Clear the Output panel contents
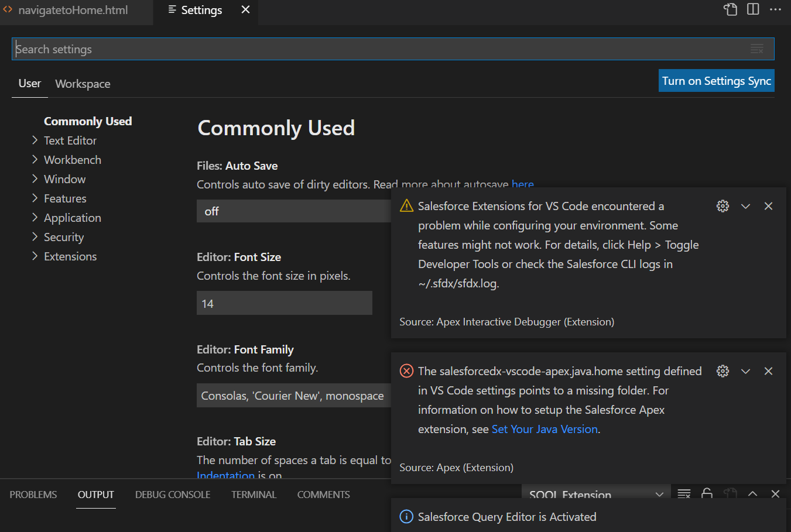This screenshot has height=532, width=791. 684,493
